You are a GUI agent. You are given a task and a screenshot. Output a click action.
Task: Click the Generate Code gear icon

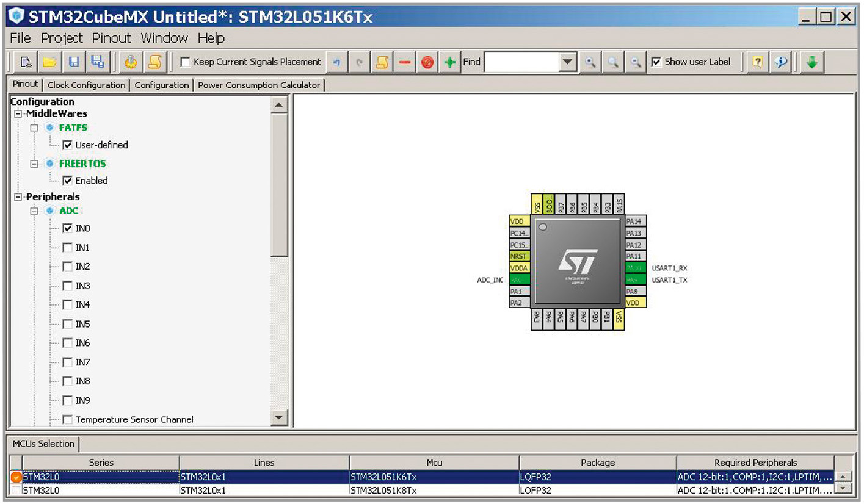[130, 62]
